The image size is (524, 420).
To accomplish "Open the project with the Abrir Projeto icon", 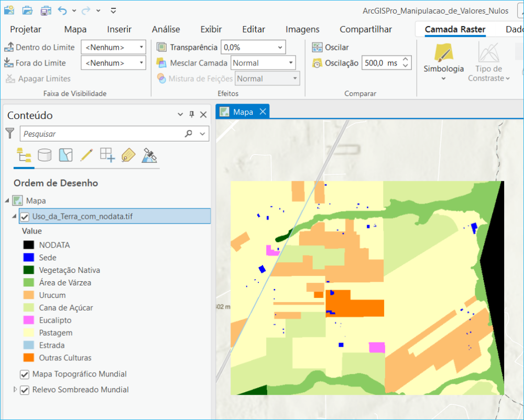I will (x=27, y=9).
